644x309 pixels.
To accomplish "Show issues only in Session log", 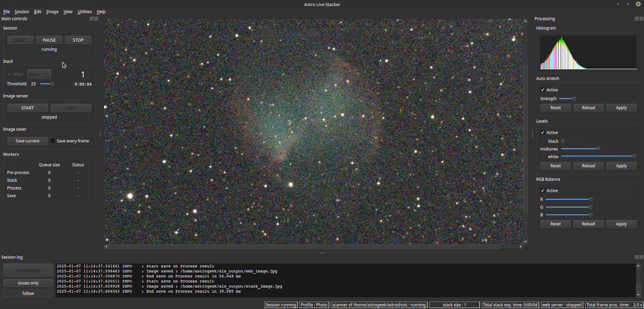I will (x=28, y=283).
